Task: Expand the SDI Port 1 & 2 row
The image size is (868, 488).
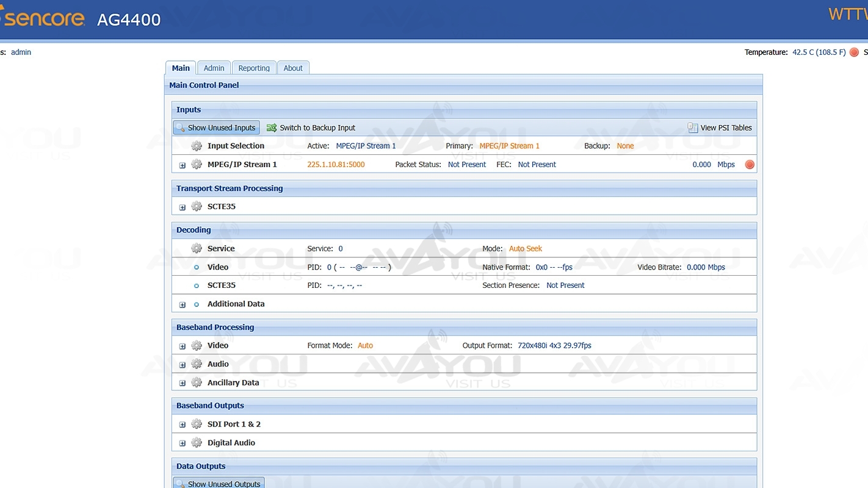Action: pos(183,425)
